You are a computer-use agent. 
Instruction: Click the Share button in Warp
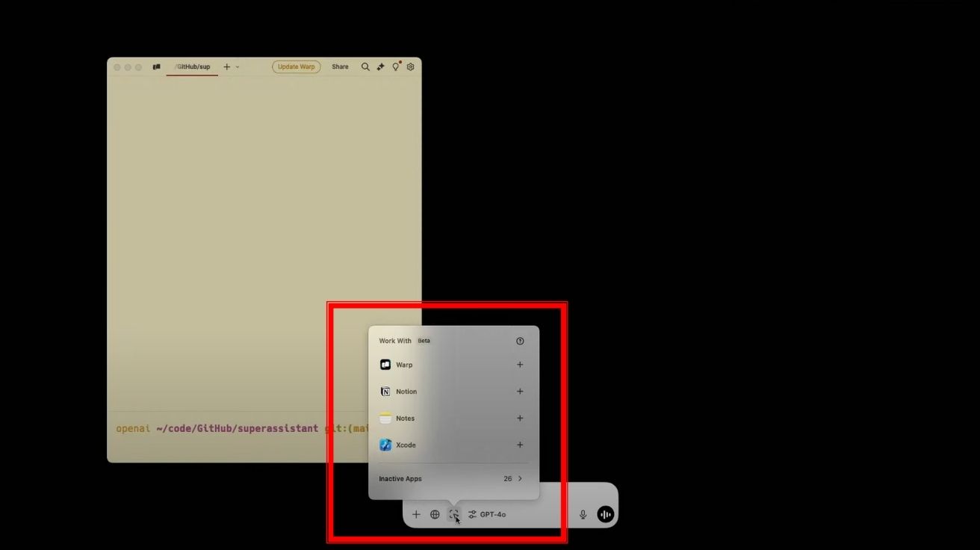[x=340, y=67]
